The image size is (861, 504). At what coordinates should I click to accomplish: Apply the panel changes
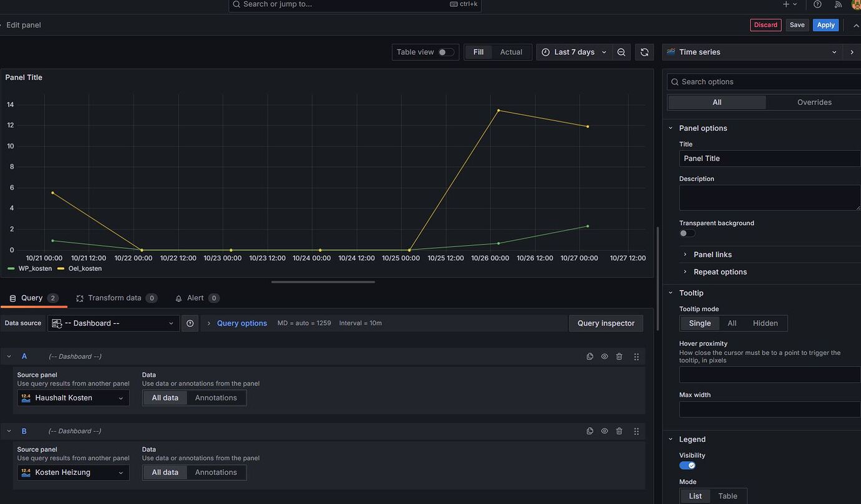(x=825, y=25)
